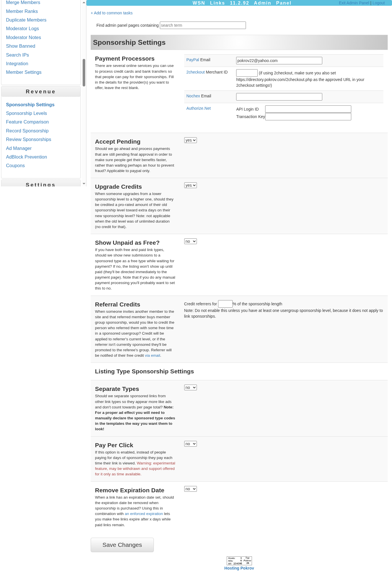
Task: Click the Revenue section header
Action: [41, 92]
